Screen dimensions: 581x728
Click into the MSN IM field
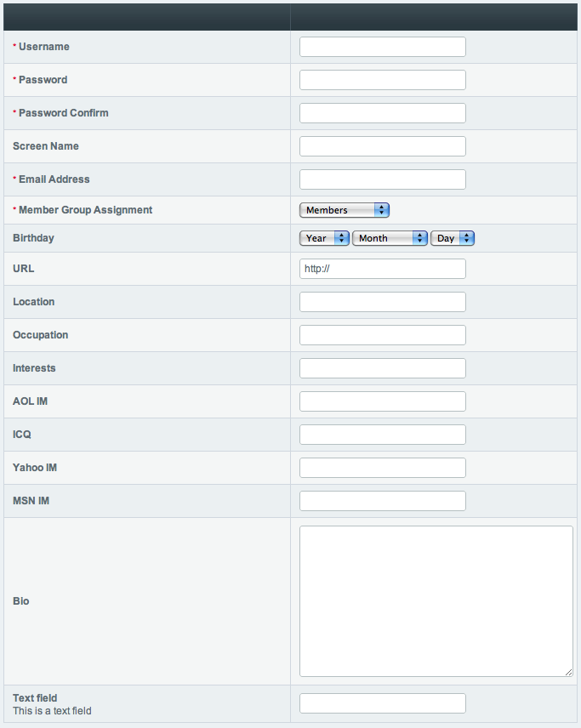[x=382, y=500]
